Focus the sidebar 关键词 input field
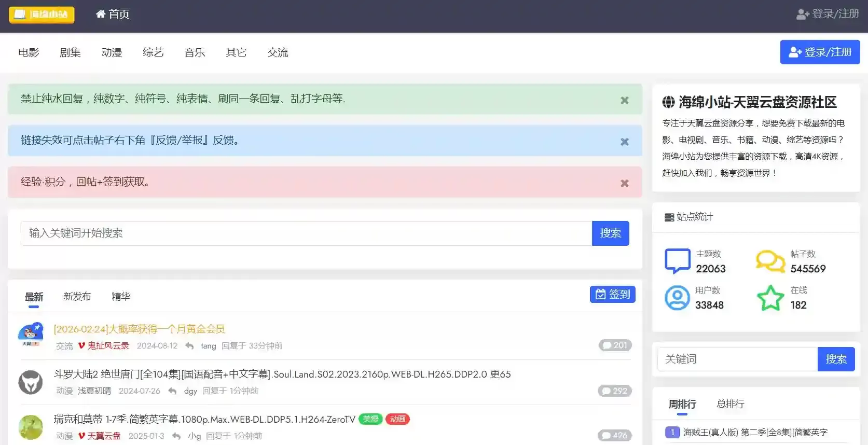Viewport: 868px width, 445px height. click(x=737, y=359)
